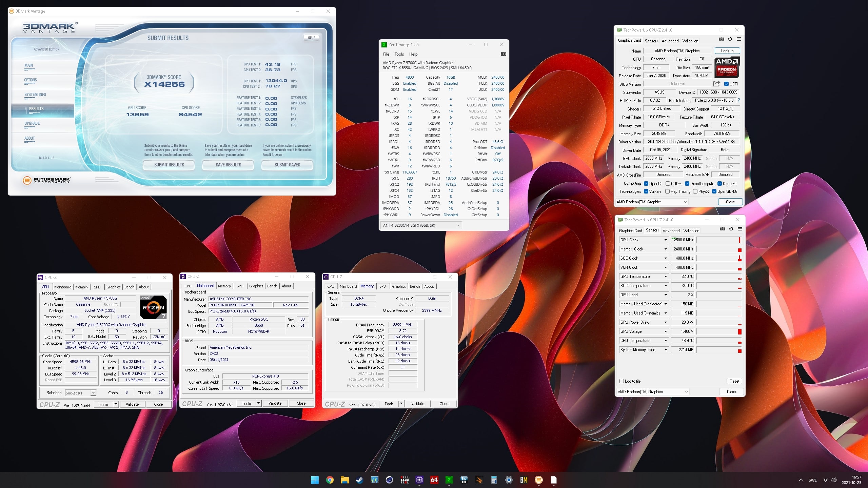The width and height of the screenshot is (868, 488).
Task: Open BM benchmark icon in taskbar
Action: pos(524,480)
